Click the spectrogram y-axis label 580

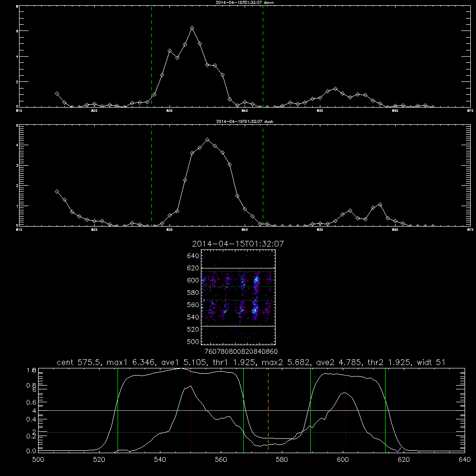click(193, 293)
